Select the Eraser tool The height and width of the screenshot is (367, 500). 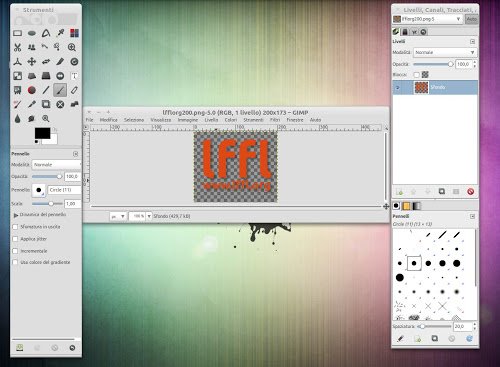(x=74, y=90)
